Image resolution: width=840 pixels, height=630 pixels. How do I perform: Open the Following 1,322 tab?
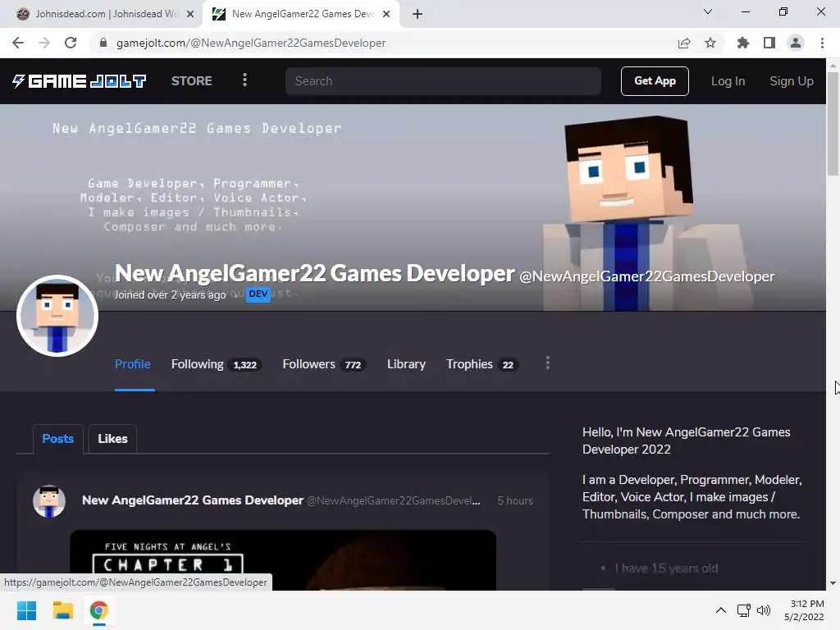click(216, 364)
